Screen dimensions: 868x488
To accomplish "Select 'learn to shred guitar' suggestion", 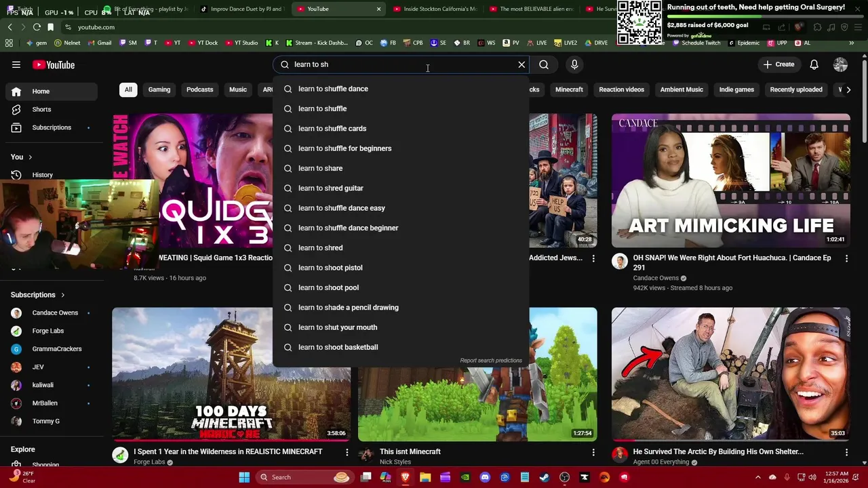I will pos(400,188).
